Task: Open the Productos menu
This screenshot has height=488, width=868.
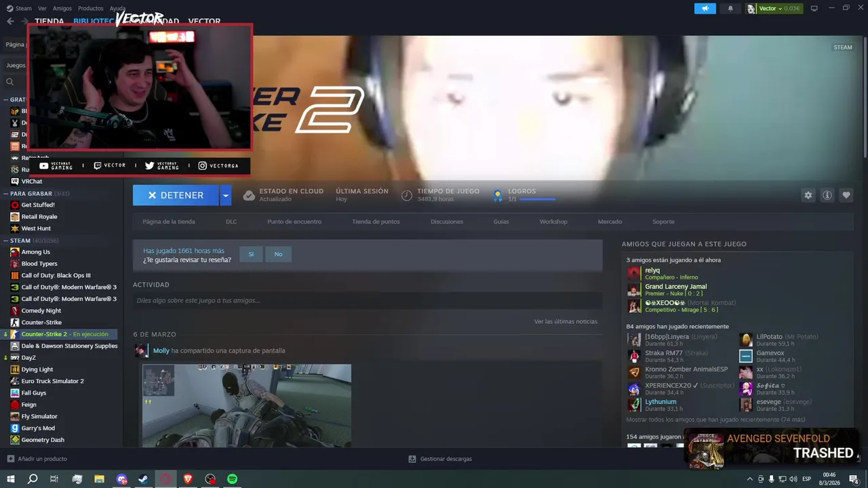Action: point(90,8)
